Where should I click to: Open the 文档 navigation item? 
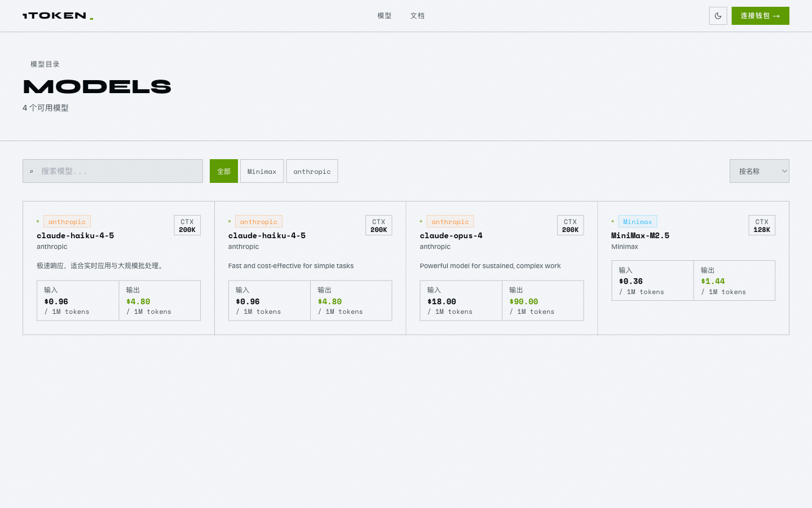(417, 15)
